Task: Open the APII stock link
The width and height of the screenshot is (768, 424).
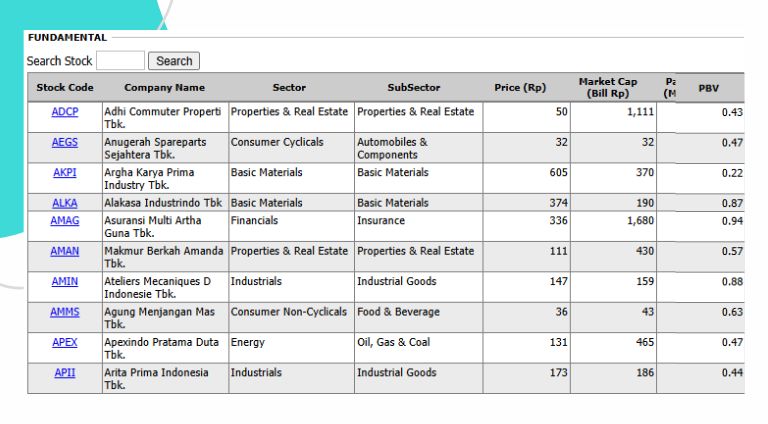Action: (x=65, y=372)
